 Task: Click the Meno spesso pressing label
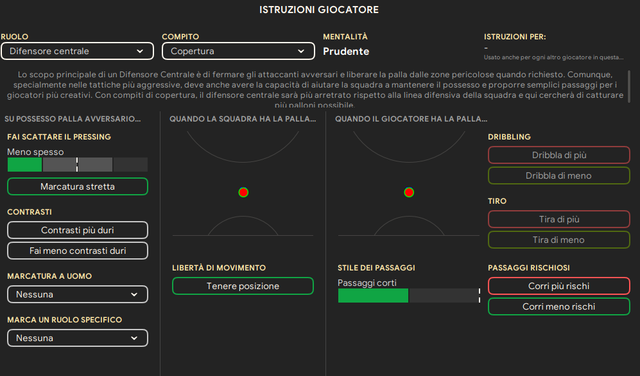pos(36,152)
